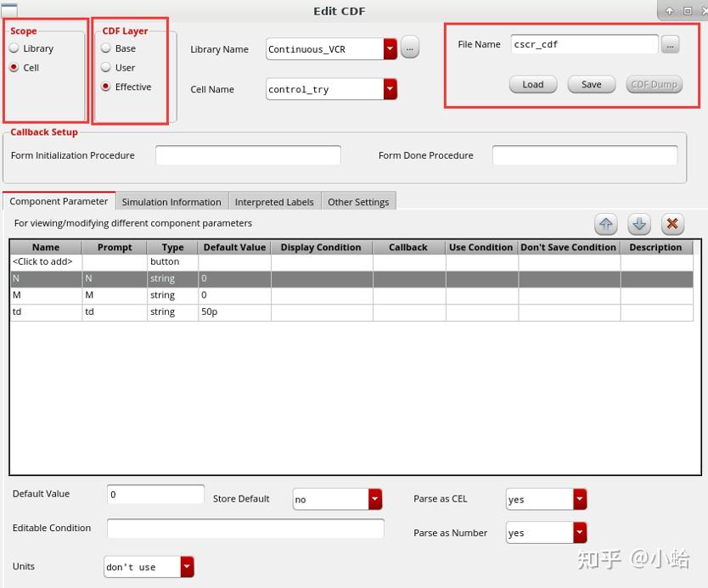The image size is (708, 588).
Task: Open library browser via ellipsis beside Library Name
Action: [x=410, y=48]
